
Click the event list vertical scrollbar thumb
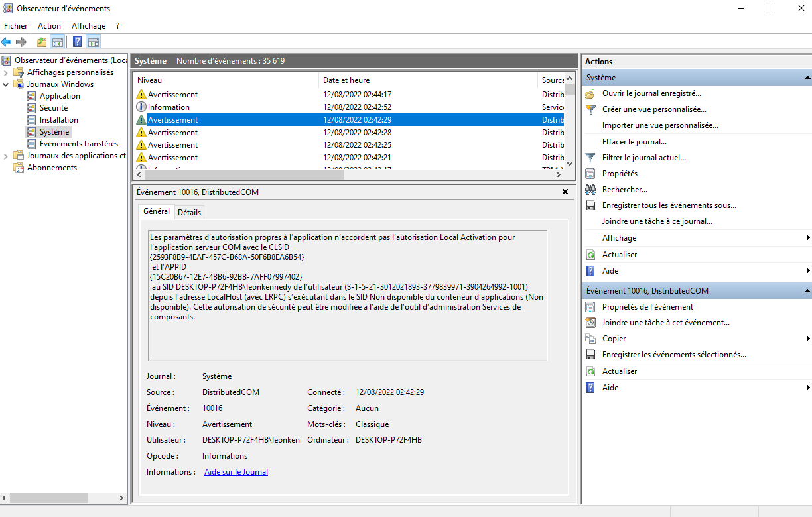click(x=569, y=89)
